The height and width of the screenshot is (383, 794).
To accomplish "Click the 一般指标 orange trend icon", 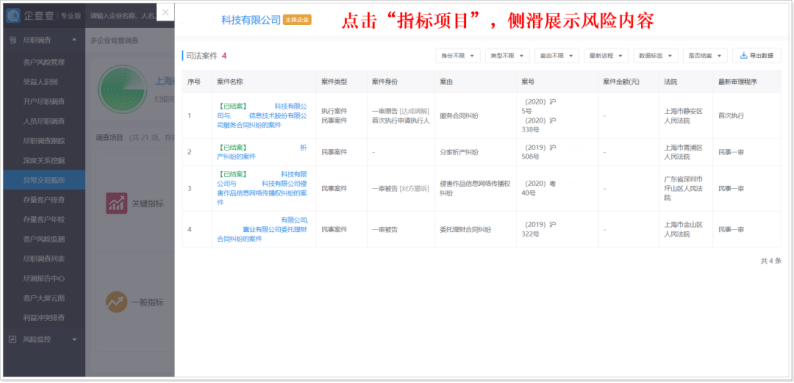I will tap(116, 302).
